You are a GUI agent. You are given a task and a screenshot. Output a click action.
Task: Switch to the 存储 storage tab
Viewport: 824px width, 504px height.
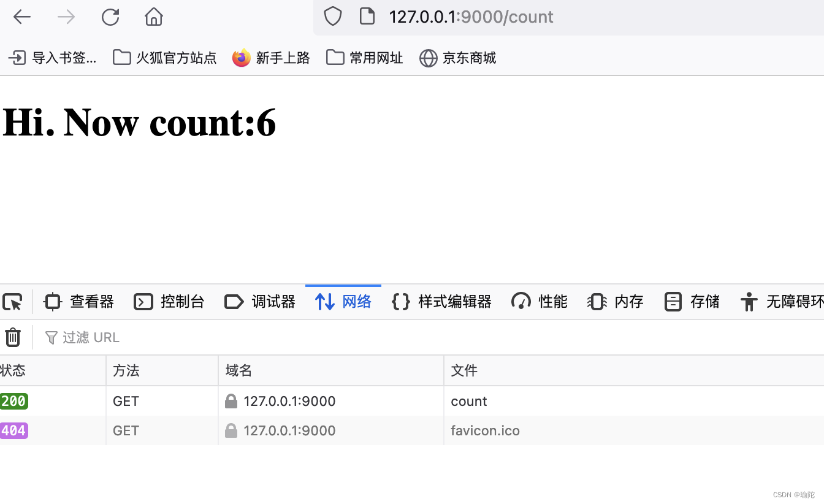point(692,302)
